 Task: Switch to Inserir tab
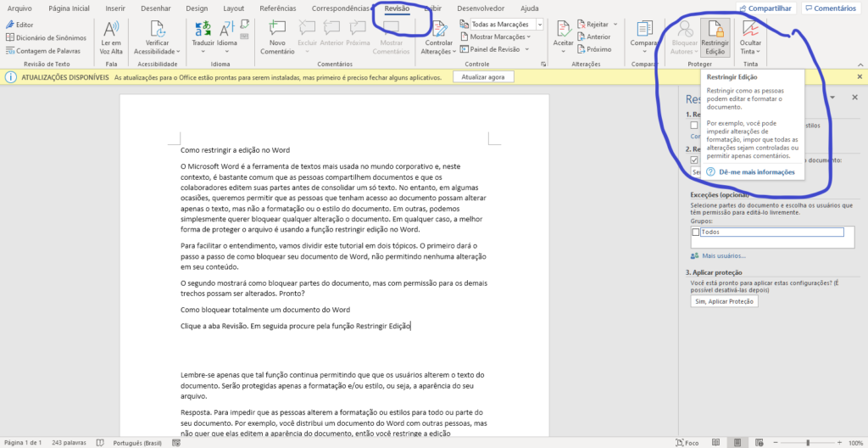tap(115, 8)
